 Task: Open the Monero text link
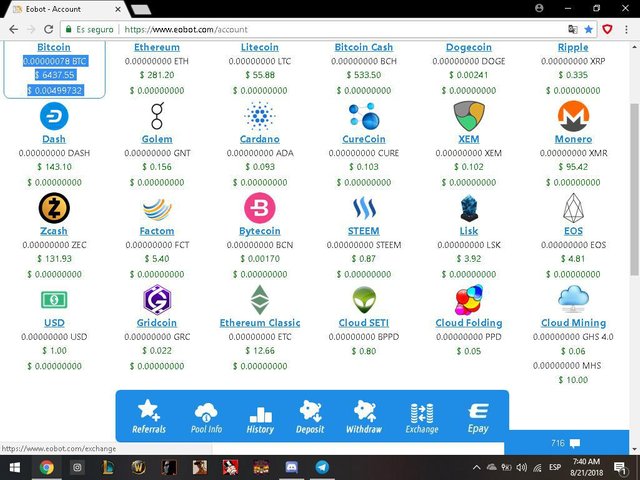coord(573,139)
